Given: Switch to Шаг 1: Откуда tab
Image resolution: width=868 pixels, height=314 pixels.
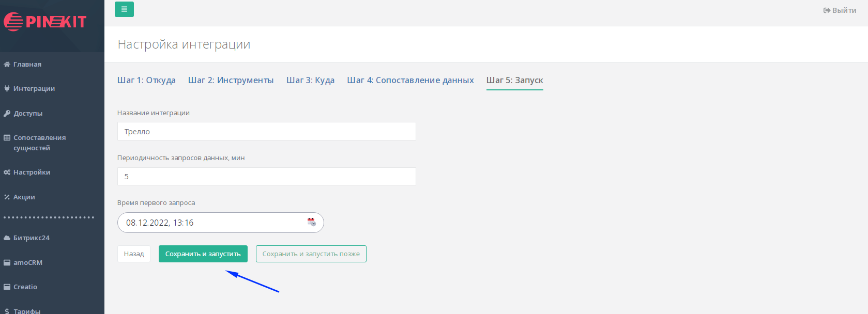Looking at the screenshot, I should [146, 81].
